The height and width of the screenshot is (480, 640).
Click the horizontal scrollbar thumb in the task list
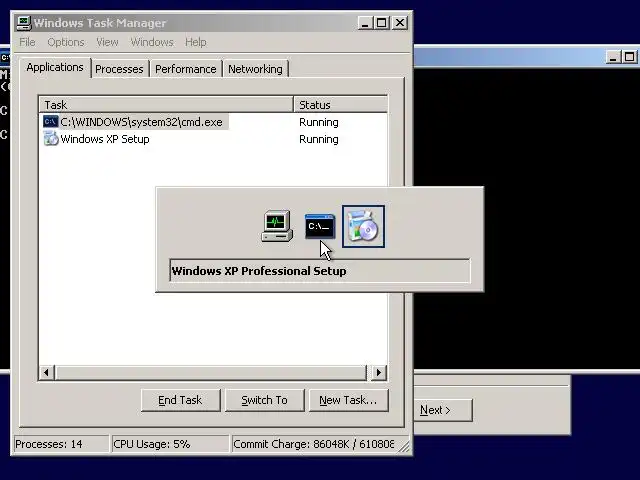coord(211,372)
